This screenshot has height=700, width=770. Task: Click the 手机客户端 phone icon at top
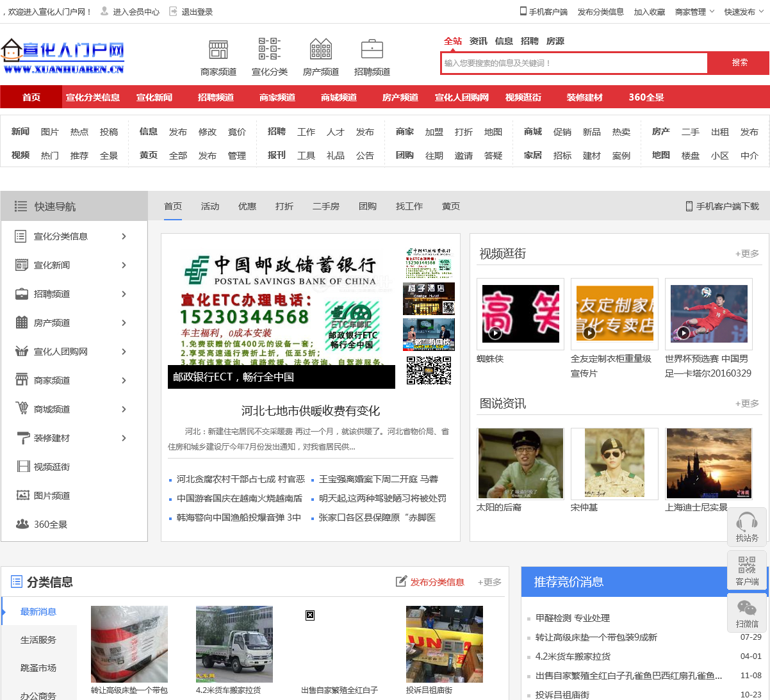click(x=523, y=12)
